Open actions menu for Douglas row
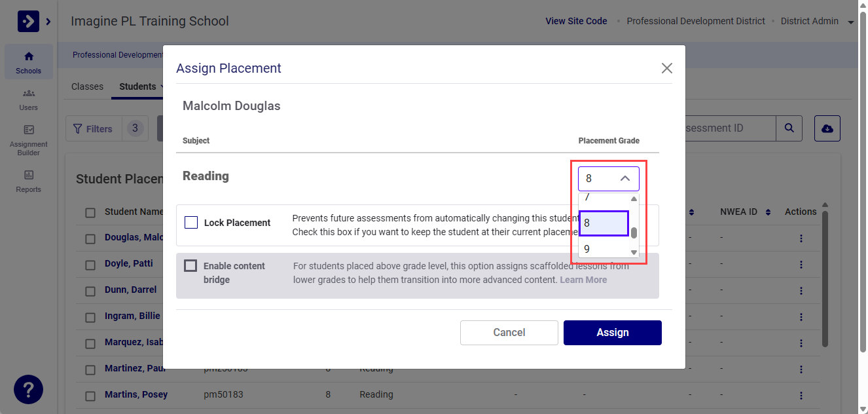868x414 pixels. point(801,238)
